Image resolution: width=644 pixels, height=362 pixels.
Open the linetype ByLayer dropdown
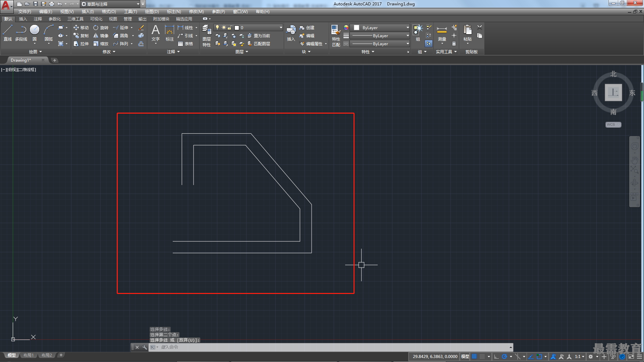pyautogui.click(x=380, y=44)
